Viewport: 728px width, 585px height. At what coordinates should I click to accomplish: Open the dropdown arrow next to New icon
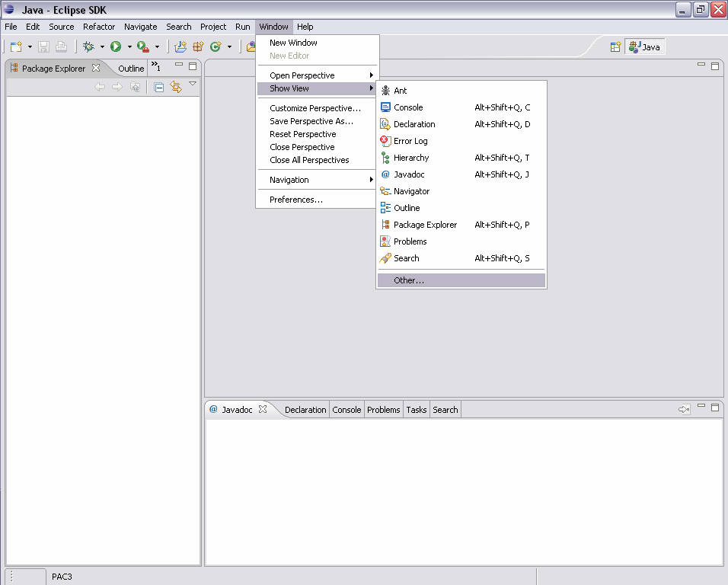[x=30, y=47]
